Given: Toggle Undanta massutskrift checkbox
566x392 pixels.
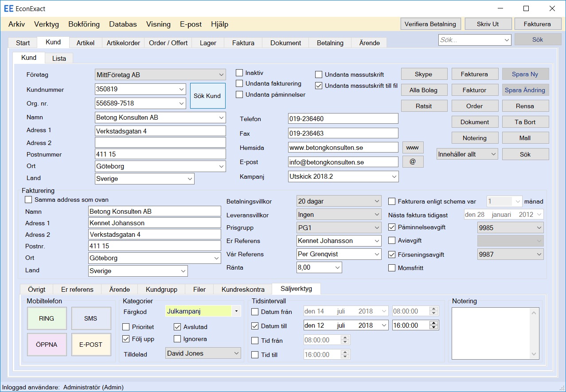Looking at the screenshot, I should point(319,74).
